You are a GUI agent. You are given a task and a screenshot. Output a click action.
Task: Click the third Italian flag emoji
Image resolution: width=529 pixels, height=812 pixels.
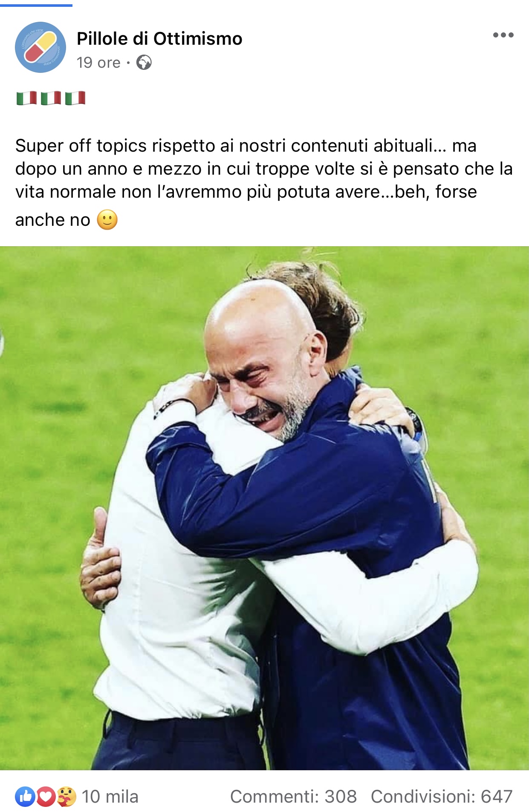tap(75, 98)
